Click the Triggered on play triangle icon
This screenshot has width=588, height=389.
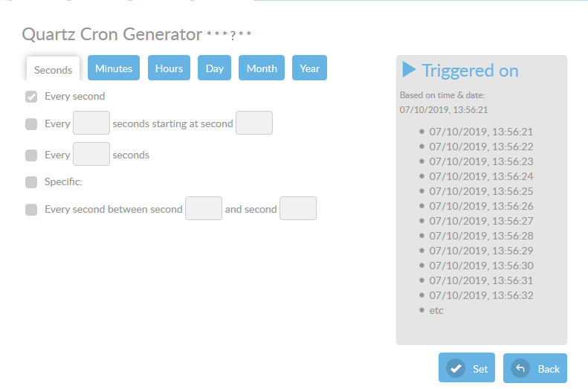click(x=409, y=70)
